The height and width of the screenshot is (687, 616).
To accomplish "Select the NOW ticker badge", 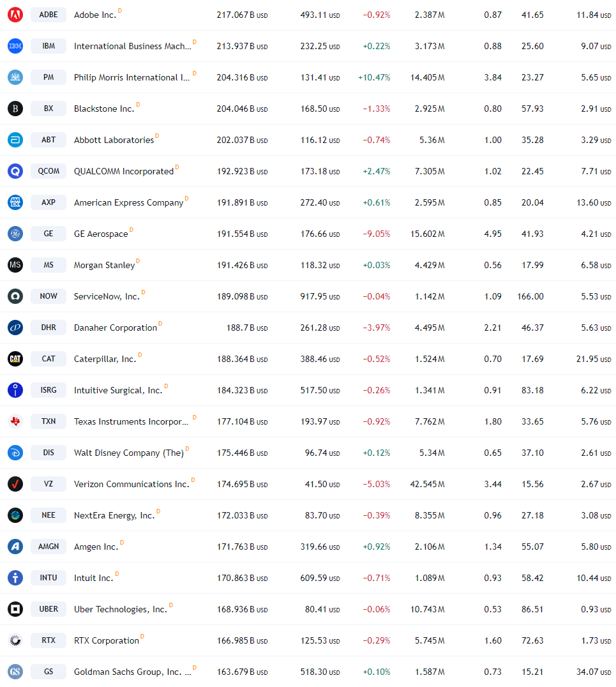I will point(49,297).
